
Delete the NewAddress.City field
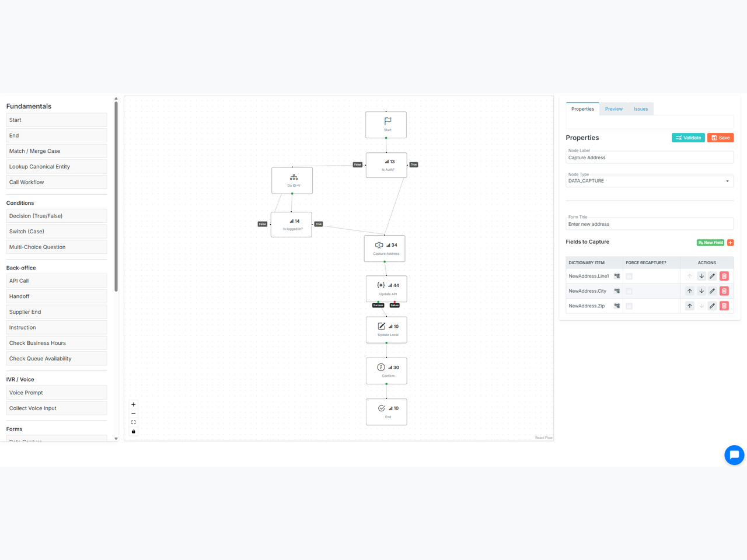pyautogui.click(x=724, y=291)
